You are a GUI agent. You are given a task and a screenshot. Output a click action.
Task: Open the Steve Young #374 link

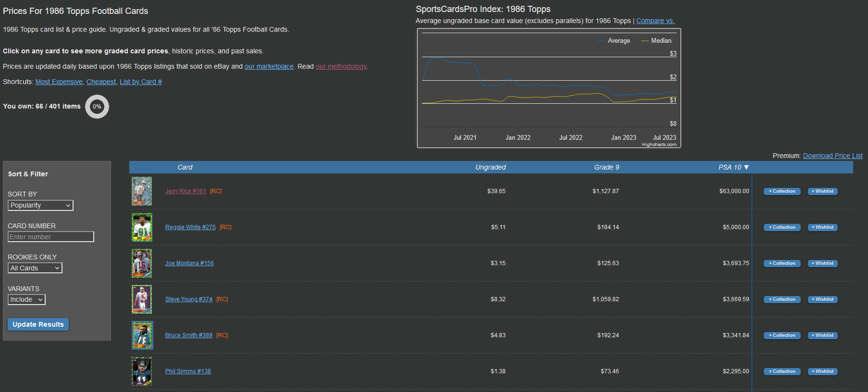pos(189,299)
